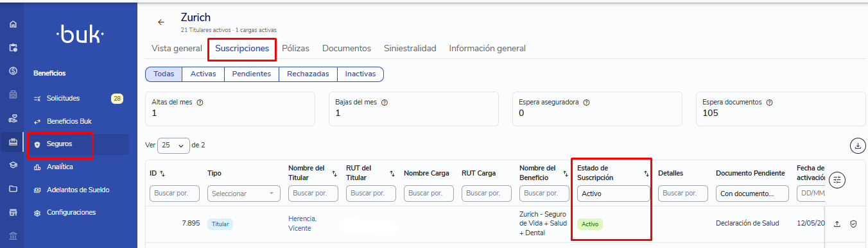This screenshot has height=248, width=868.
Task: Click the Nombre Carga search field
Action: coord(429,194)
